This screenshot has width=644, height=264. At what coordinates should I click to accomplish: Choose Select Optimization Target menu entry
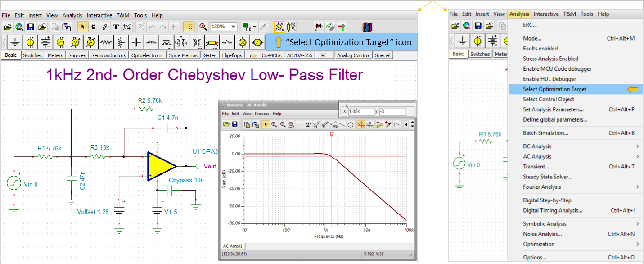[x=554, y=89]
